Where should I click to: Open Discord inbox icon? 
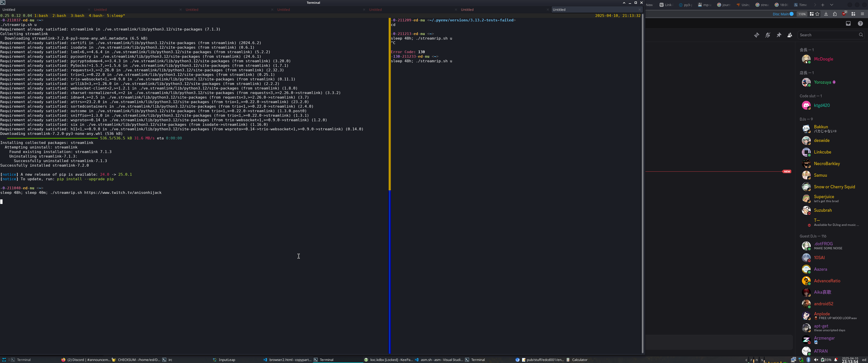point(848,24)
